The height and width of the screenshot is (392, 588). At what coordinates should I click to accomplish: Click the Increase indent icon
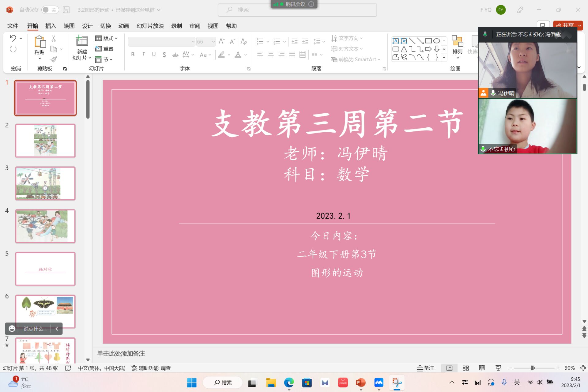[305, 41]
